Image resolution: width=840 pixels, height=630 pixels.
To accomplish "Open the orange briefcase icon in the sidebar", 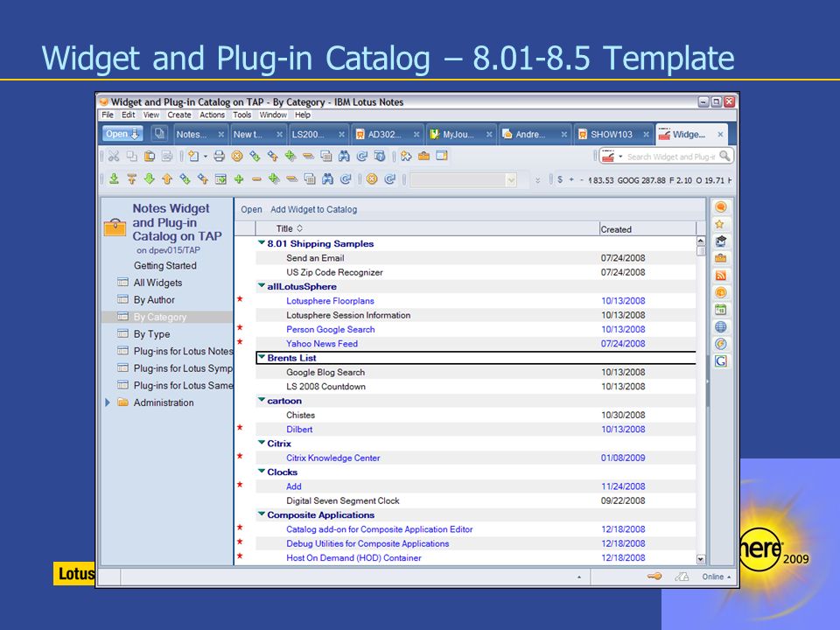I will pos(720,259).
